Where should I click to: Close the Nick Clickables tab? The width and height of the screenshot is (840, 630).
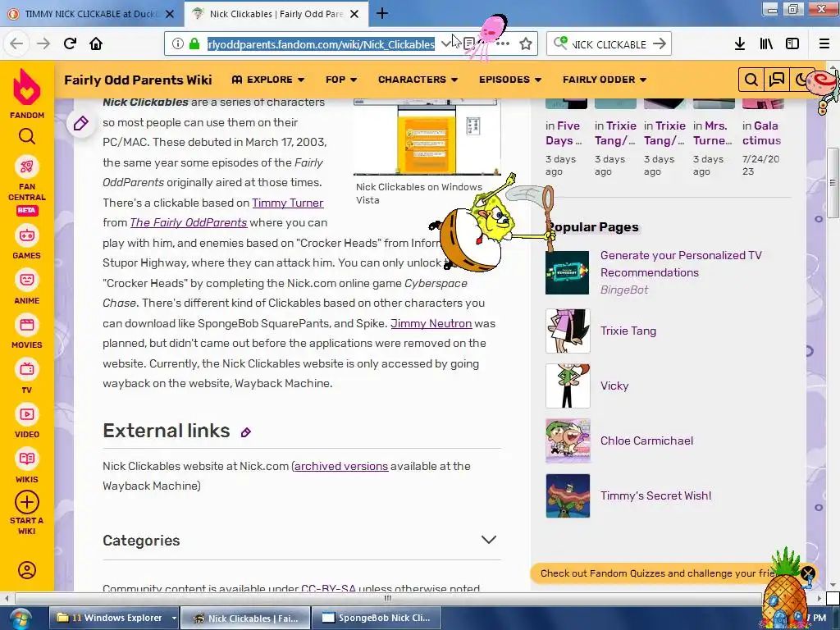tap(354, 14)
